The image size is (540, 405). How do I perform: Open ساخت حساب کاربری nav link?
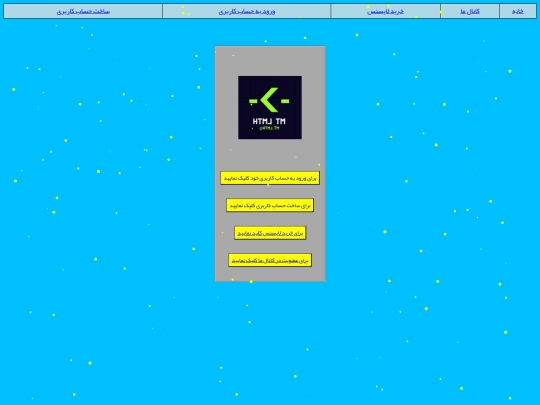[x=83, y=11]
